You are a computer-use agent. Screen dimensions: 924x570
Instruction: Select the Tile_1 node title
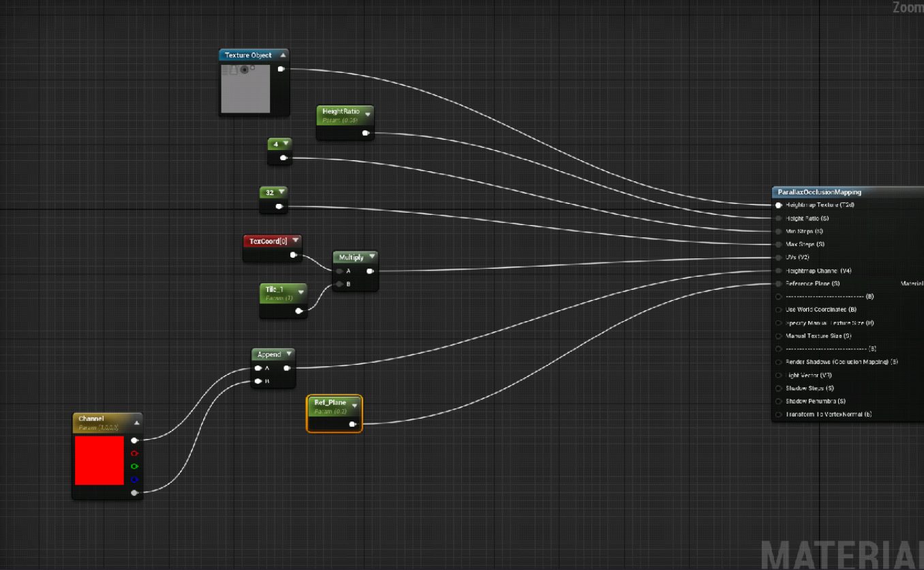(x=274, y=289)
